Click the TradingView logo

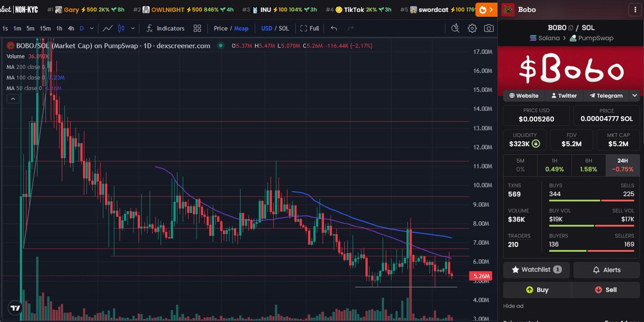pyautogui.click(x=15, y=308)
